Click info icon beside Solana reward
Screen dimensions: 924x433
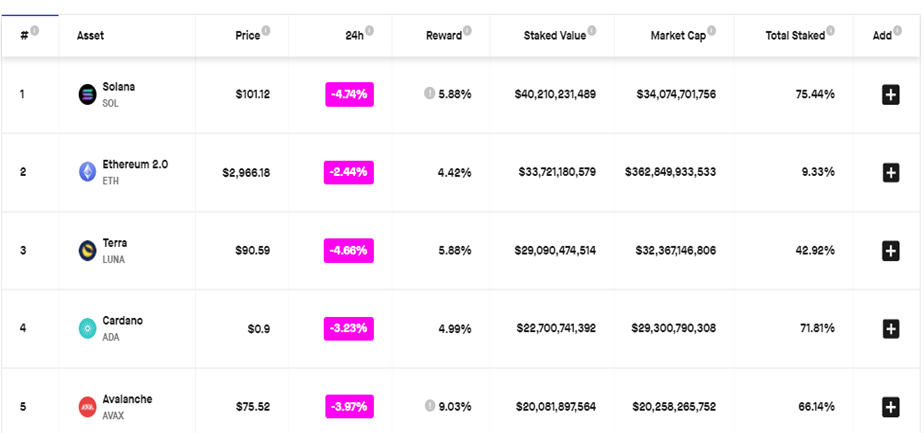tap(429, 94)
